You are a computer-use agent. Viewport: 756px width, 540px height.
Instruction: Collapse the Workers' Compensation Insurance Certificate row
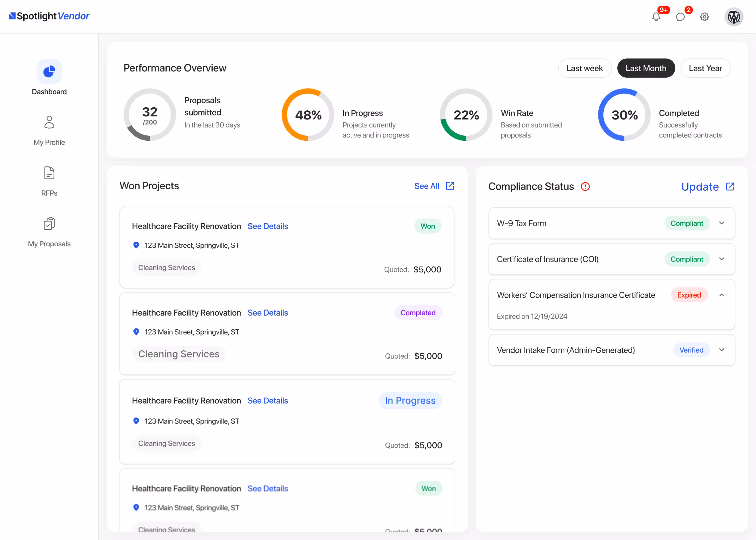coord(722,295)
